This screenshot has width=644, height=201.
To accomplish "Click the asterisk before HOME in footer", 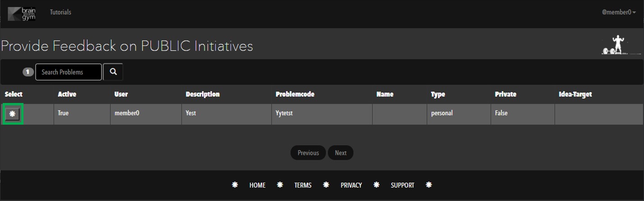I will [x=235, y=185].
